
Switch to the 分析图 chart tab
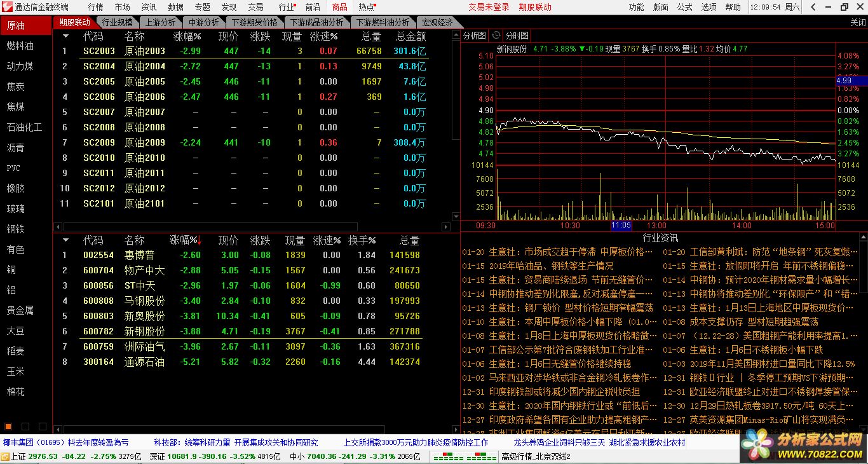tap(475, 36)
